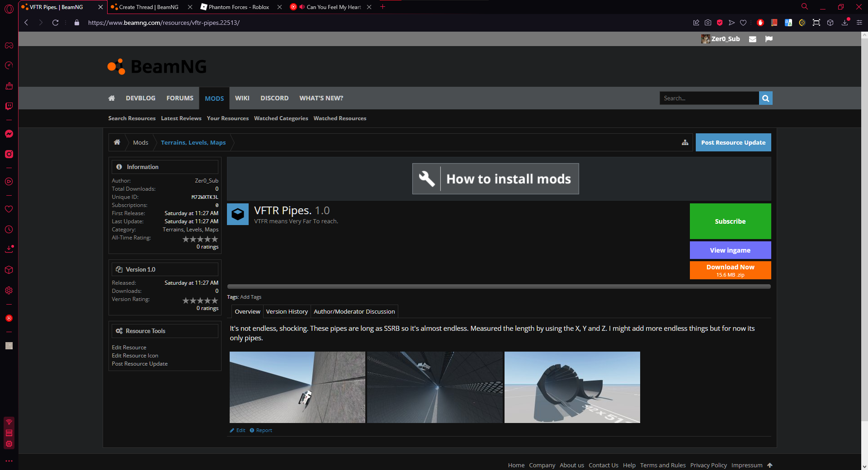Click the View ingame button
The image size is (868, 470).
coord(730,250)
